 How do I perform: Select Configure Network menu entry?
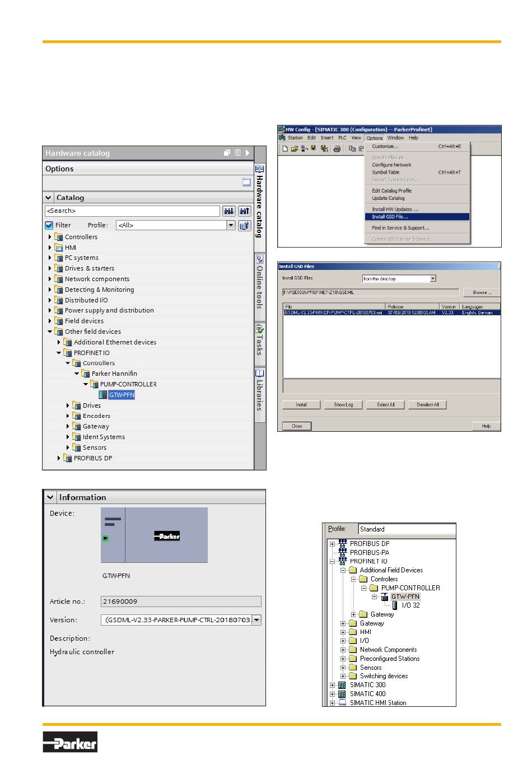tap(417, 165)
